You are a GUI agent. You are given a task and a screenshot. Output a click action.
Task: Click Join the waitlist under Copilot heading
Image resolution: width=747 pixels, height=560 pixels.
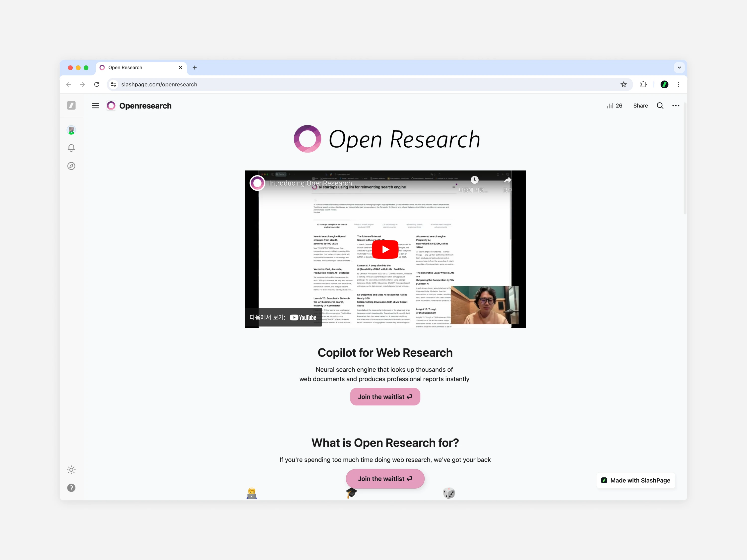tap(385, 397)
